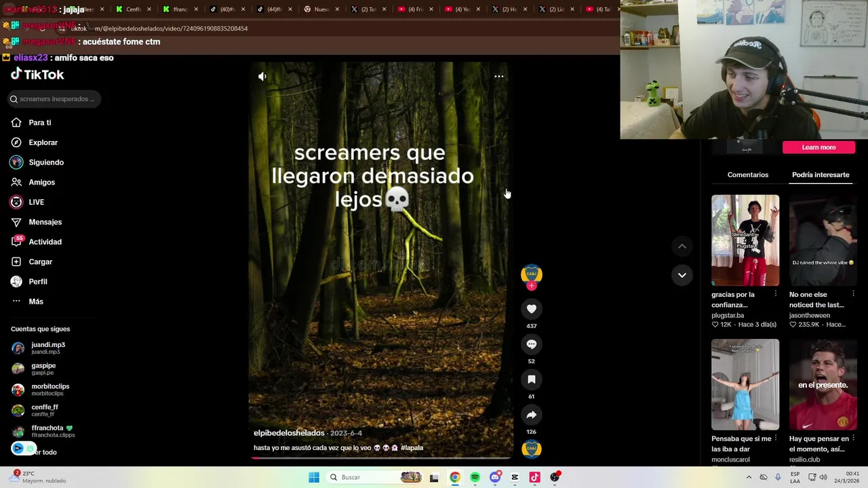868x488 pixels.
Task: Click author plugstar.ba
Action: 728,315
